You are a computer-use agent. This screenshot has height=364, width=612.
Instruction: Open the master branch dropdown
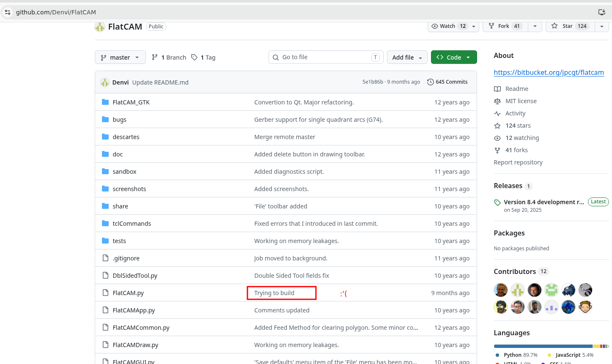[x=120, y=57]
